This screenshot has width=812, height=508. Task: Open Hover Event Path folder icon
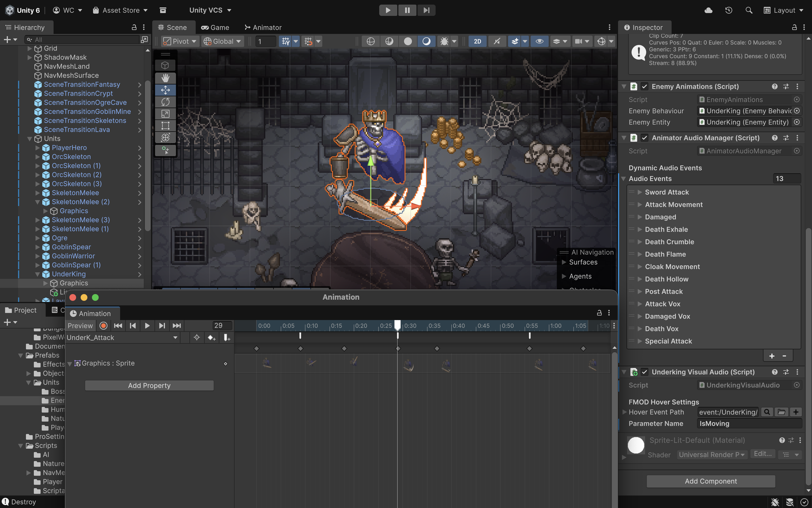pos(781,412)
